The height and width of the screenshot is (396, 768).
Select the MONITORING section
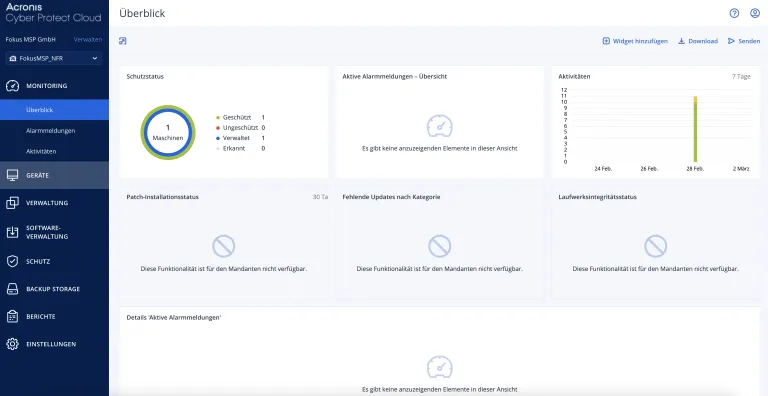point(54,86)
